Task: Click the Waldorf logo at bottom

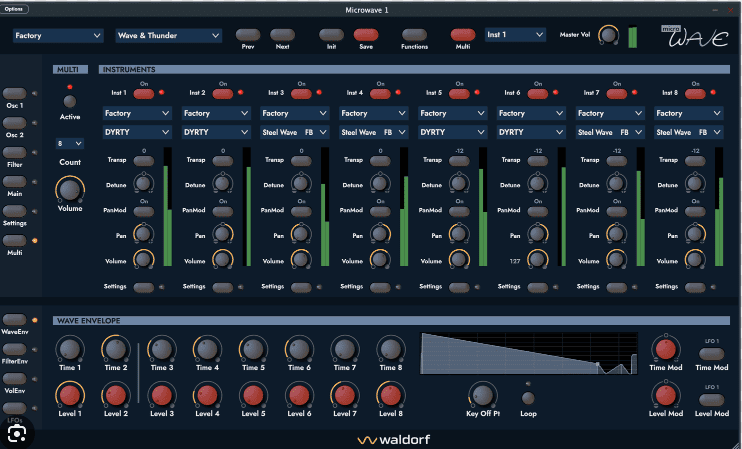Action: 394,440
